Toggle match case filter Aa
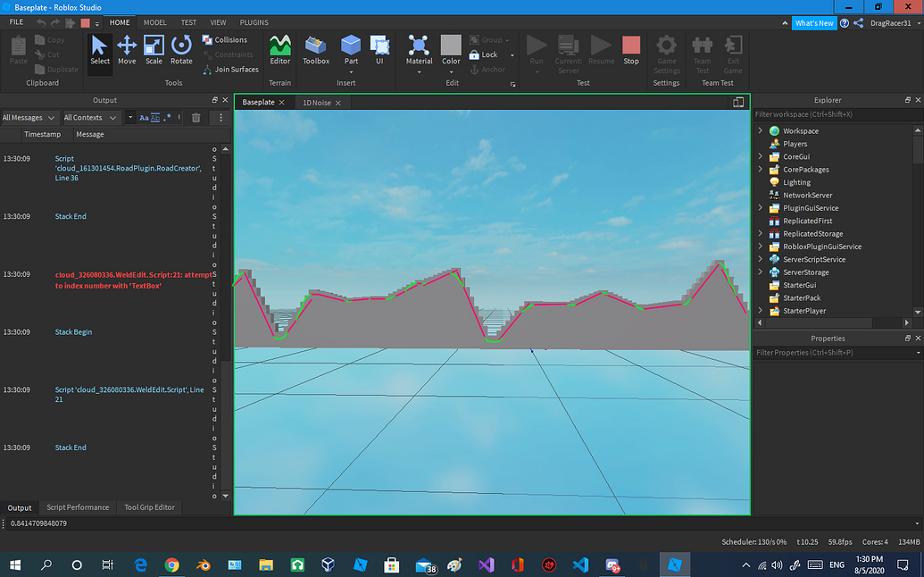The width and height of the screenshot is (924, 577). pos(144,118)
